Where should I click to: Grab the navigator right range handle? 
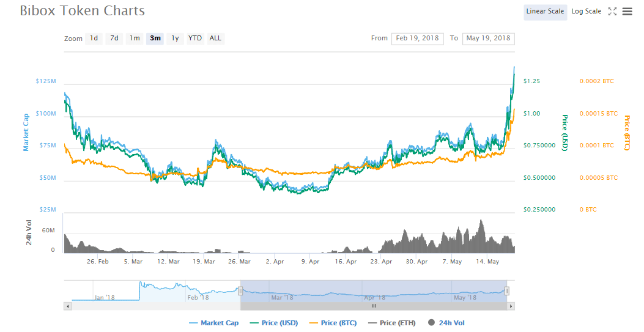click(x=506, y=291)
